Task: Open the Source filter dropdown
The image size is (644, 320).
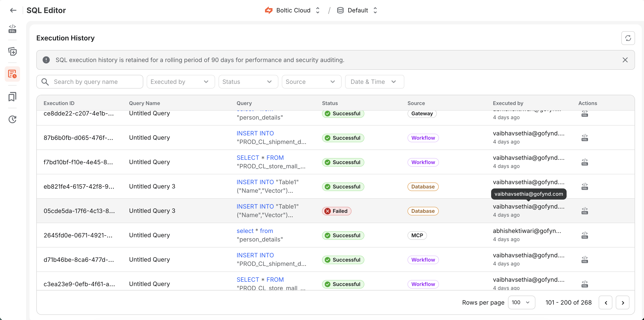Action: coord(312,81)
